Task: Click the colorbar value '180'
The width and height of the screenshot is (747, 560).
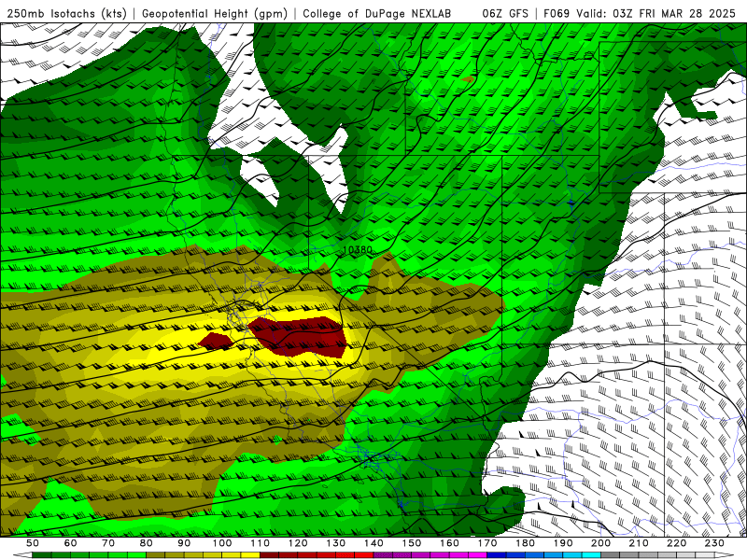Action: click(x=525, y=543)
